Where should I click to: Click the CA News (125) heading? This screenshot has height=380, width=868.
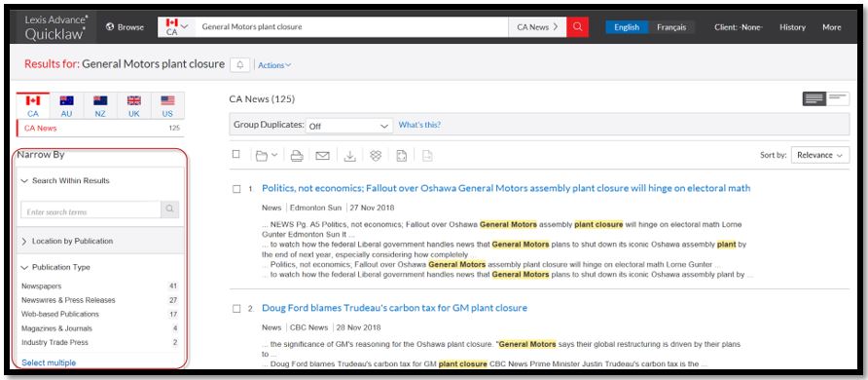(x=262, y=99)
